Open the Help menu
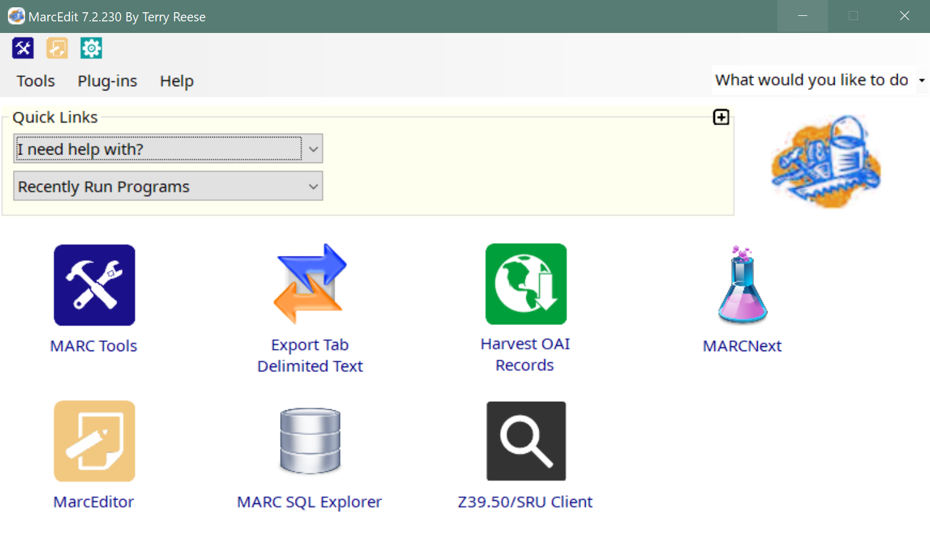 coord(176,81)
